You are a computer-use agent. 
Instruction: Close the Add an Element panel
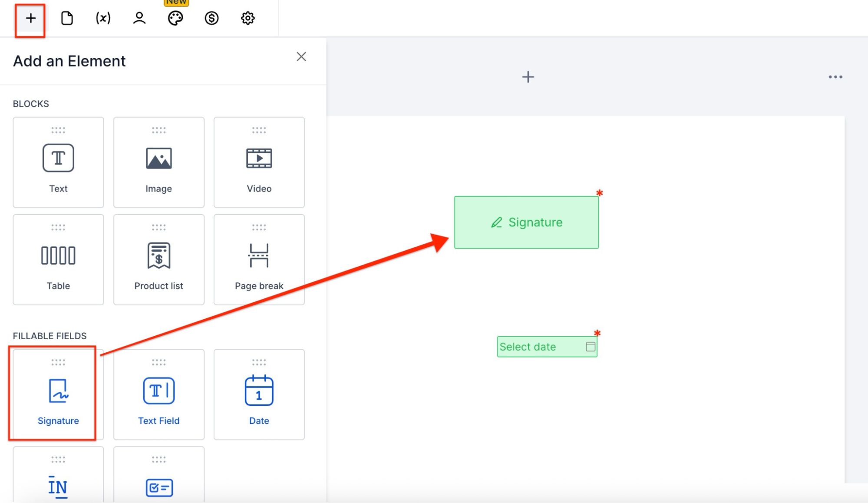[x=301, y=56]
